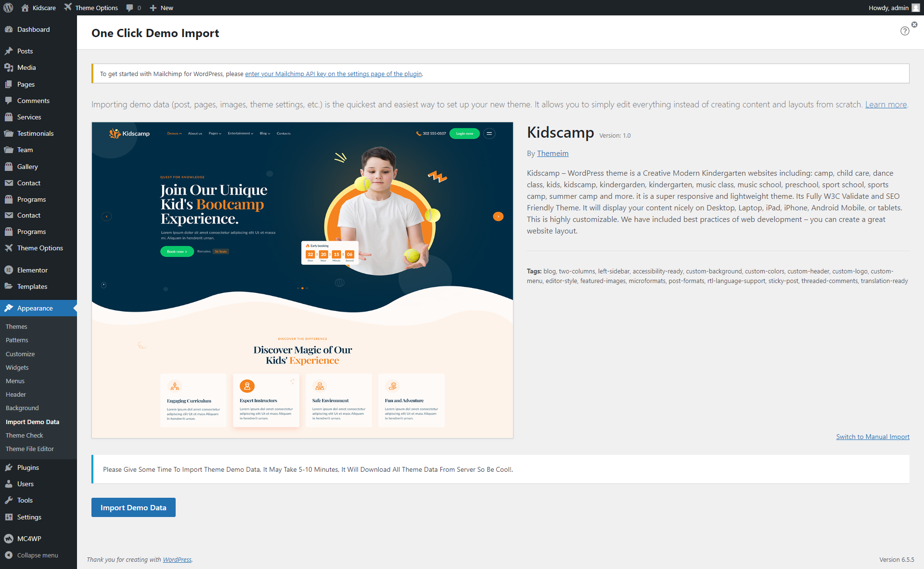This screenshot has width=924, height=569.
Task: Click the Media library icon
Action: point(9,67)
